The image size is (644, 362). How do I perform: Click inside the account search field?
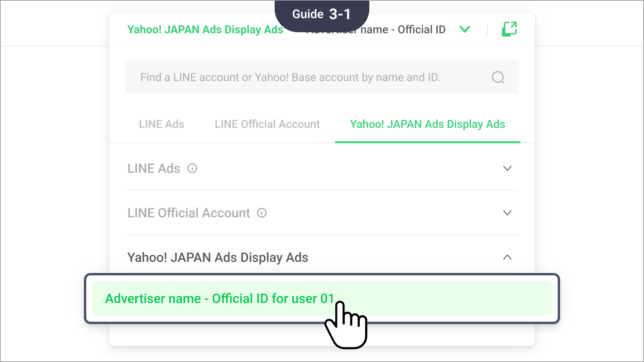[x=302, y=77]
